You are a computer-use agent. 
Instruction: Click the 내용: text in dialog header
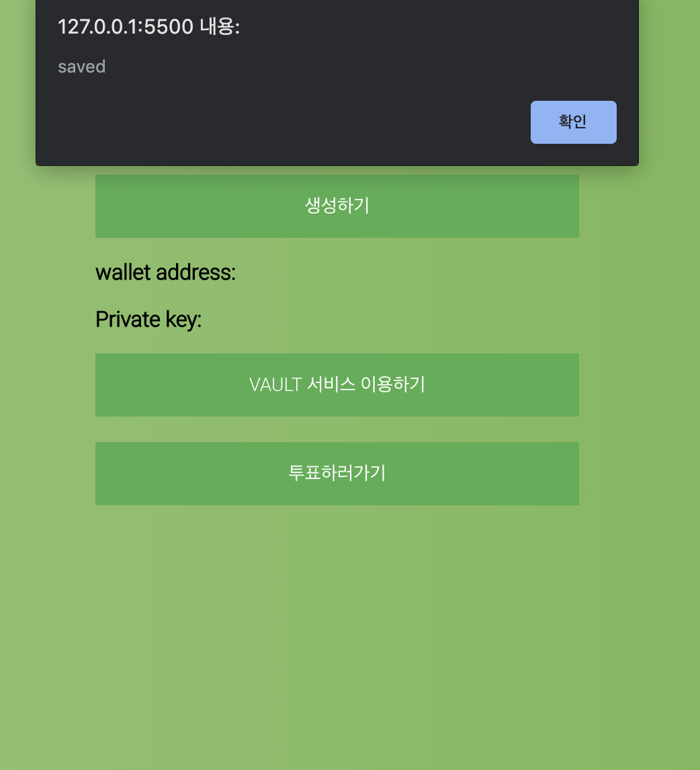click(x=220, y=26)
